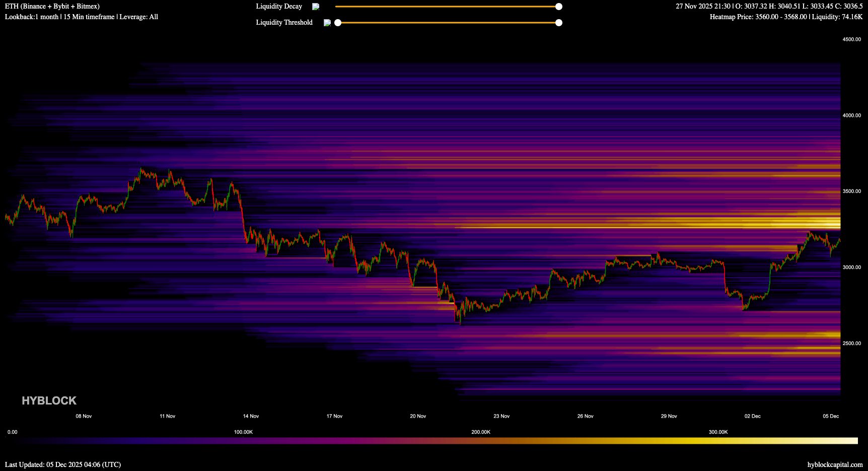Click the 20 Nov date label

pos(418,416)
